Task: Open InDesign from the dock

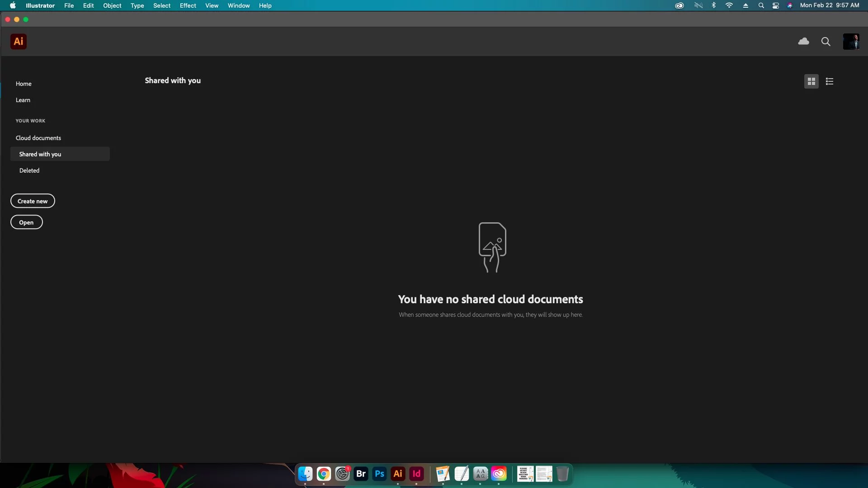Action: point(417,474)
